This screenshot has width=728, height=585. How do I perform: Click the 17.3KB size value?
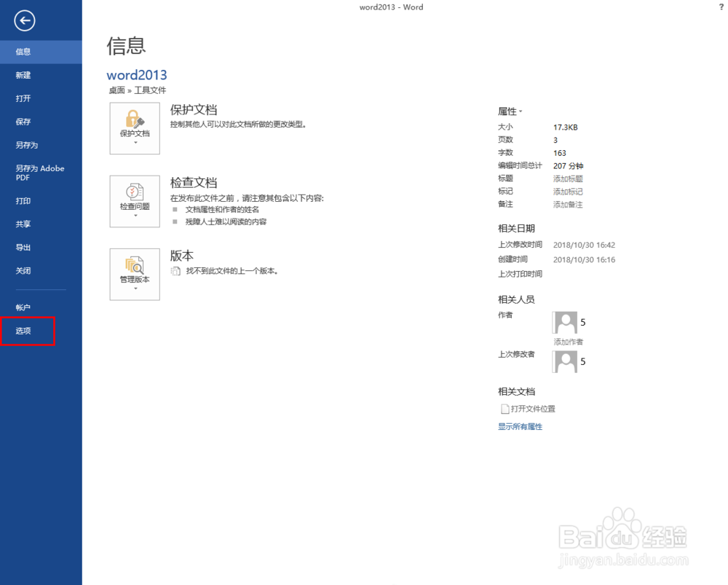click(566, 127)
